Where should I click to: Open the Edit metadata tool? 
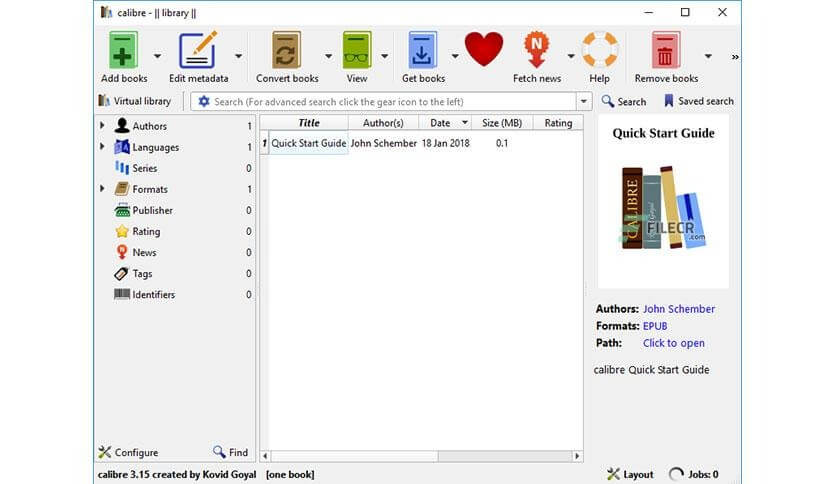(x=198, y=51)
